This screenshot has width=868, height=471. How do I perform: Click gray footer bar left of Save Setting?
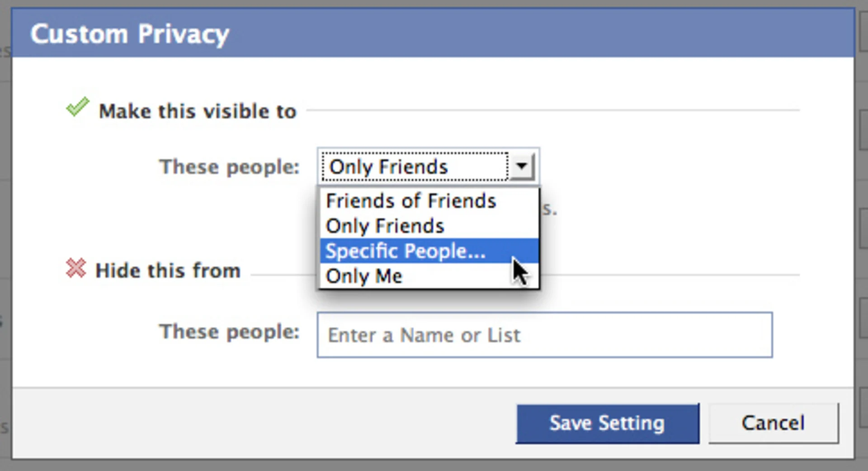point(262,423)
